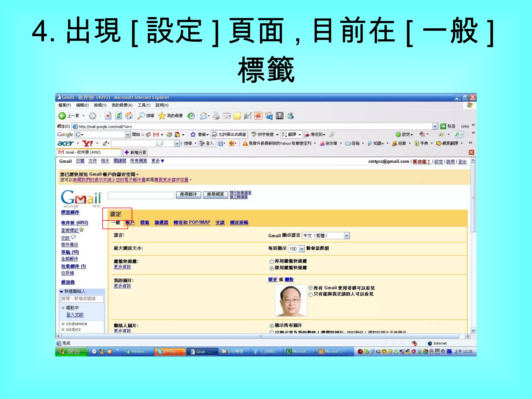Image resolution: width=532 pixels, height=399 pixels.
Task: Expand the address bar URL dropdown
Action: [435, 127]
